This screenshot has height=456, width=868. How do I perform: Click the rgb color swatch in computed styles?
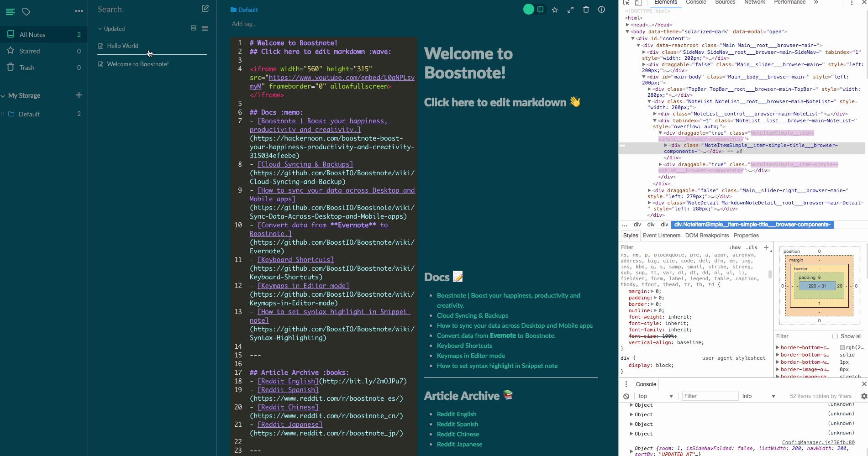pos(842,348)
